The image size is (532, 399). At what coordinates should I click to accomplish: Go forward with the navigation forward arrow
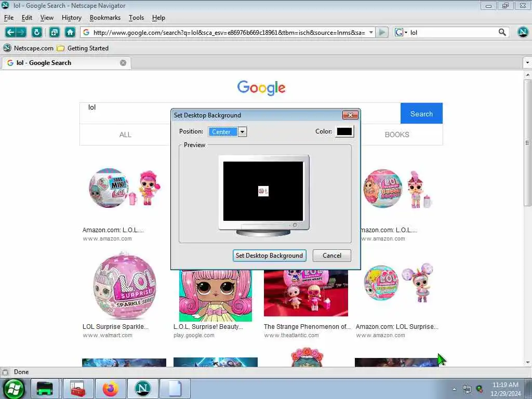click(21, 32)
